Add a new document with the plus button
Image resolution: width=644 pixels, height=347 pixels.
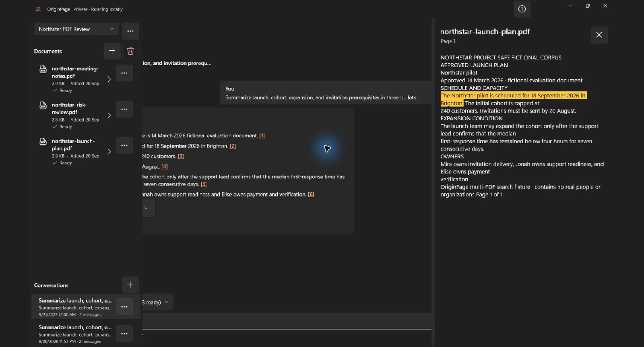point(112,51)
